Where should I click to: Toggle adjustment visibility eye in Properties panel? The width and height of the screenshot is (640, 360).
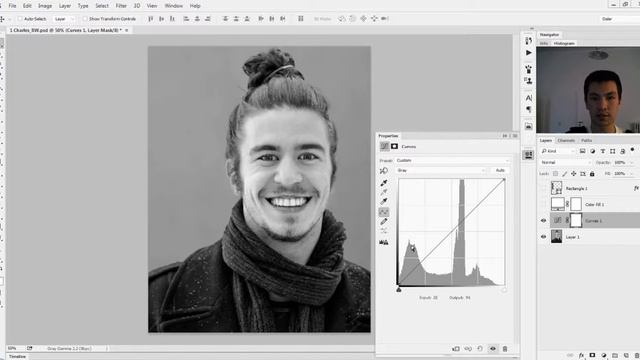493,349
